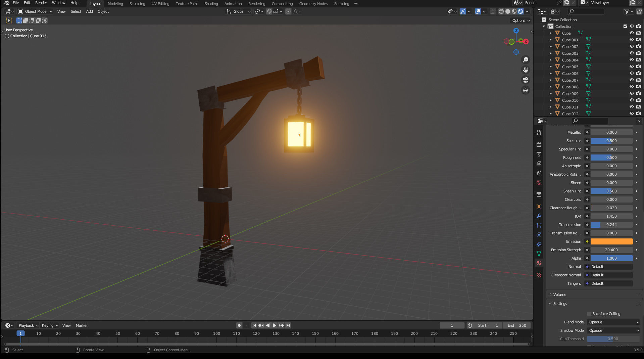
Task: Open the viewport Options button
Action: [521, 20]
